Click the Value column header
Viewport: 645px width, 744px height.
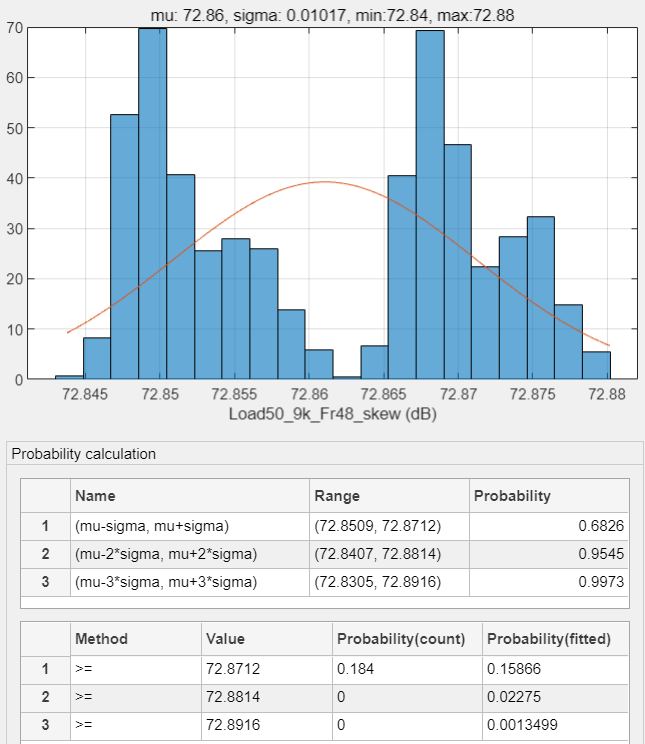pyautogui.click(x=267, y=639)
